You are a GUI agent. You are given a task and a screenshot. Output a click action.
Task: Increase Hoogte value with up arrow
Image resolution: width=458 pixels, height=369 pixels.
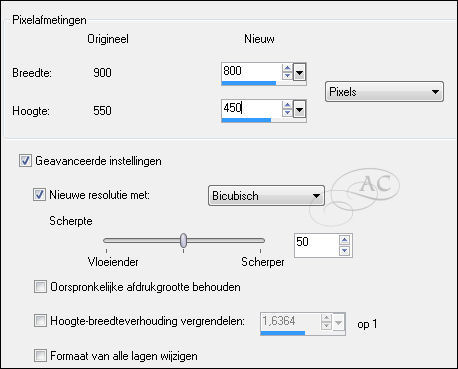[x=287, y=105]
